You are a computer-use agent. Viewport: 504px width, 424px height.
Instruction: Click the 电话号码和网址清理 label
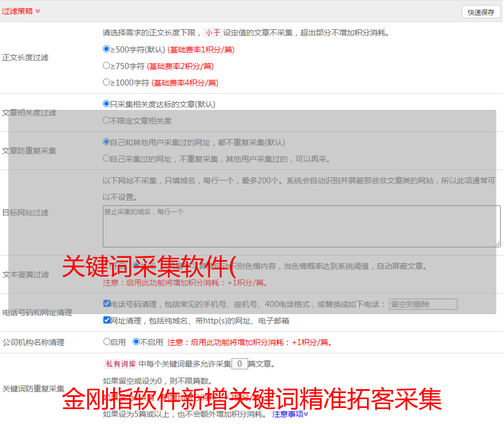(37, 312)
